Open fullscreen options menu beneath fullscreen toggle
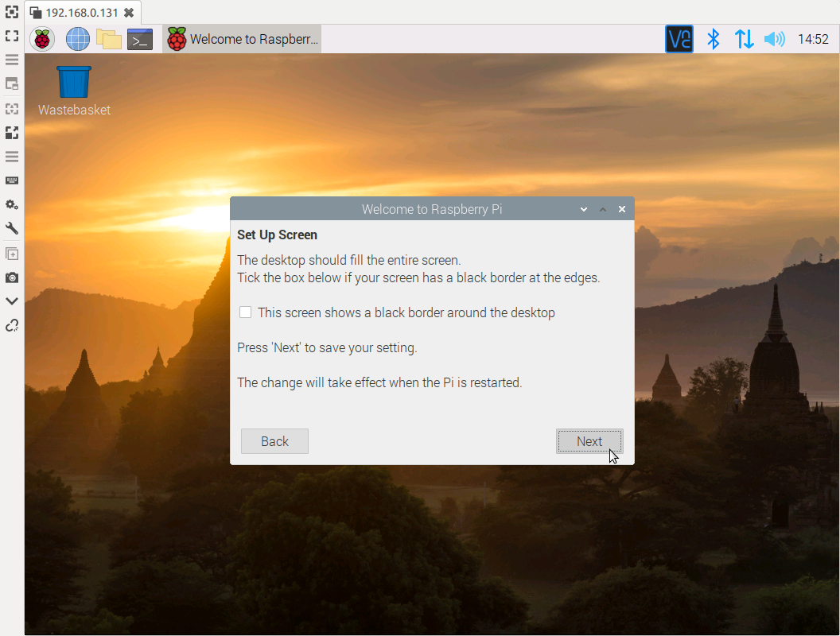 [12, 60]
